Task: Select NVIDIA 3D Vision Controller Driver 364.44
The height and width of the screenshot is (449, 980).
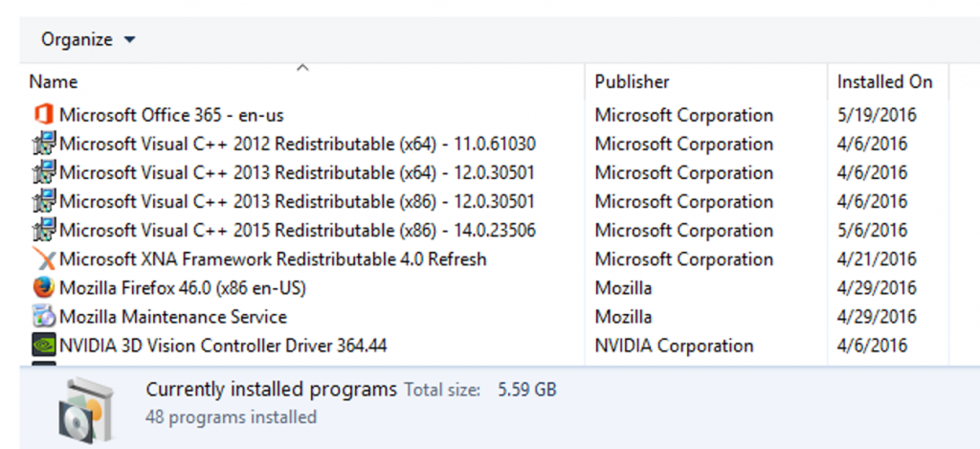Action: 223,346
